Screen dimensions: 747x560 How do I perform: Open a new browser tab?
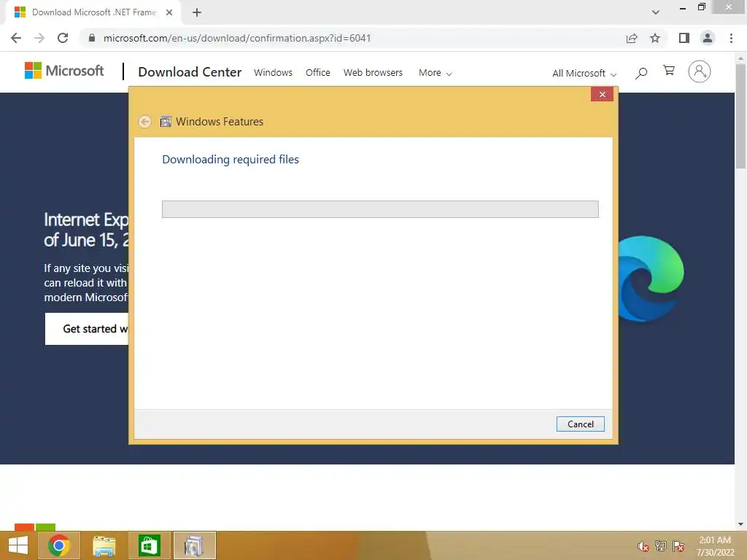click(197, 12)
